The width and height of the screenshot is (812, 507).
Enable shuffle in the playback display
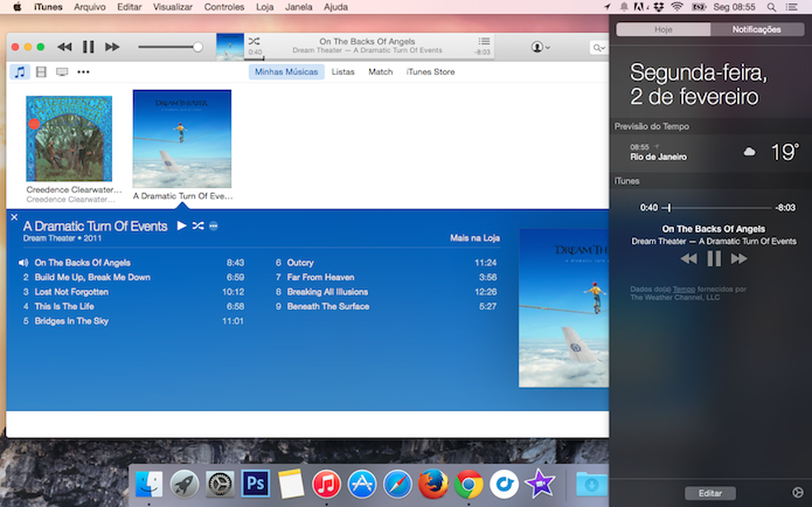(x=256, y=42)
